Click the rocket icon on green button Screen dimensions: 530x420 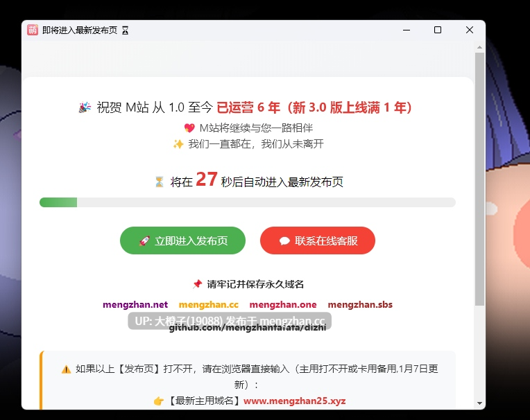(144, 240)
